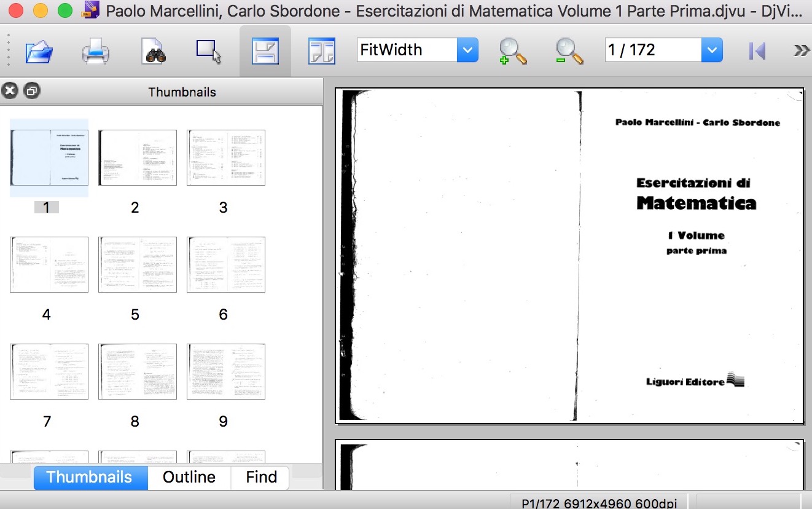
Task: Select page 6 thumbnail
Action: tap(225, 265)
